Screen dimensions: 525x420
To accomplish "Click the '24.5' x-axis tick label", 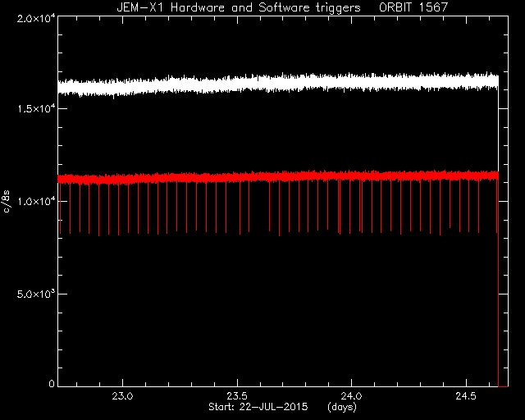I will tap(466, 396).
